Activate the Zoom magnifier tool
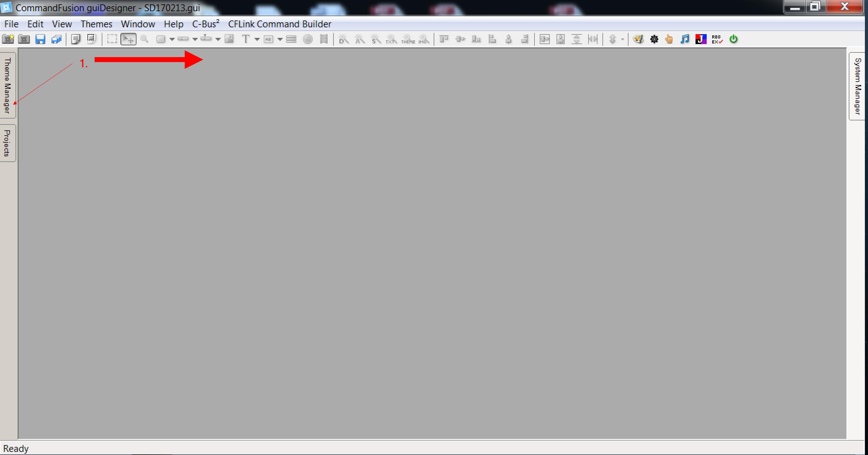This screenshot has height=455, width=868. click(x=145, y=39)
